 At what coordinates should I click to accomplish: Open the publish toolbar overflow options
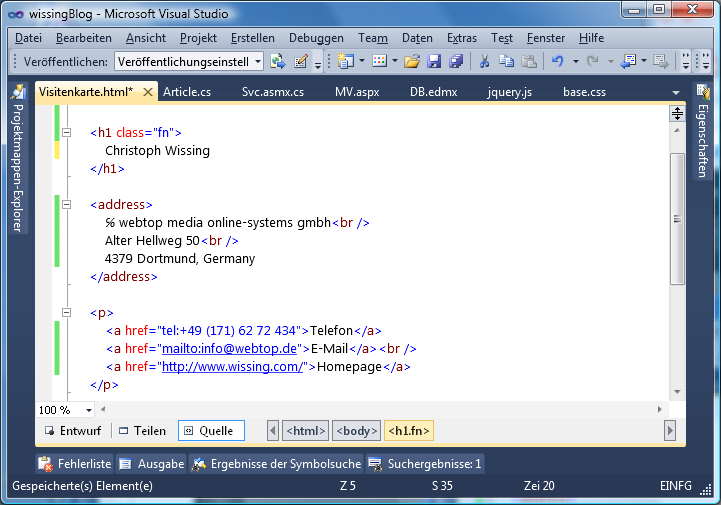pyautogui.click(x=318, y=64)
